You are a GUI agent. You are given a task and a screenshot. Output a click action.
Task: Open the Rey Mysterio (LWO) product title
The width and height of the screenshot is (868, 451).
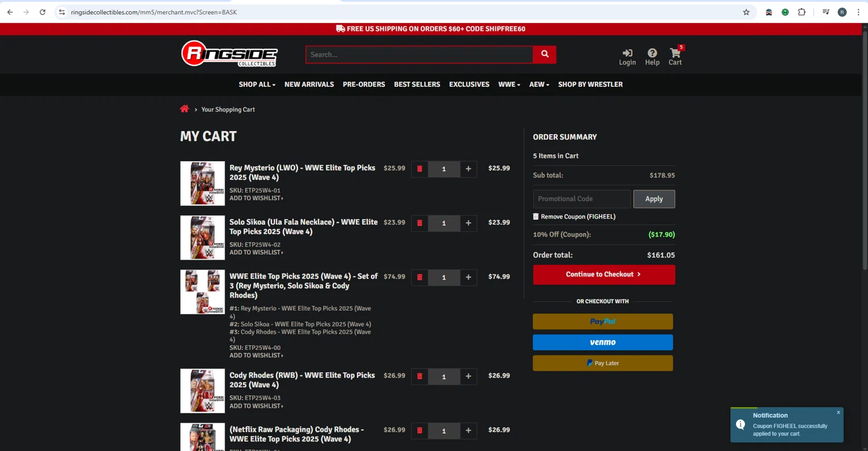302,172
